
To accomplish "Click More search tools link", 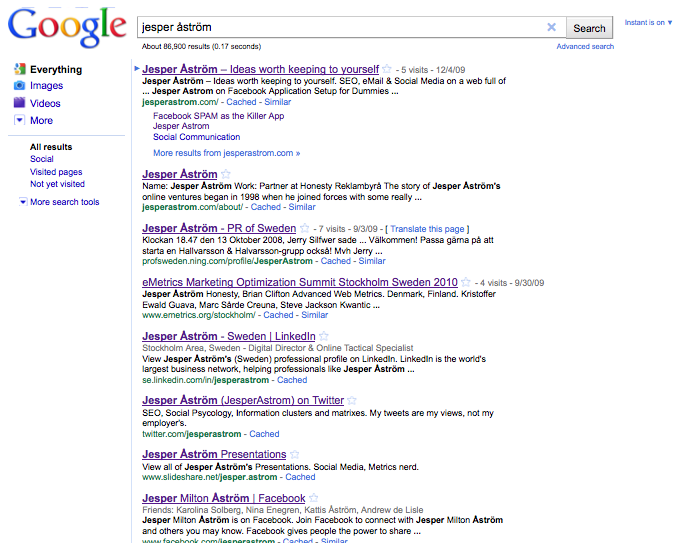I will tap(64, 202).
